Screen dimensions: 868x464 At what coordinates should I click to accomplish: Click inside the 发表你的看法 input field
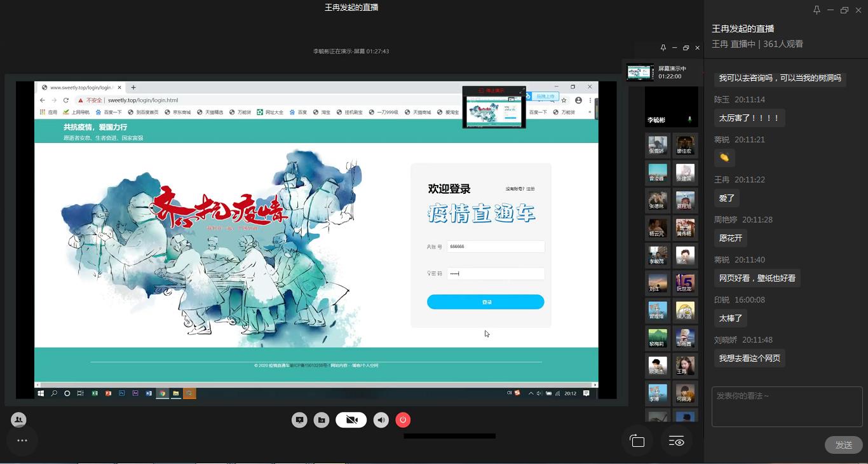787,407
